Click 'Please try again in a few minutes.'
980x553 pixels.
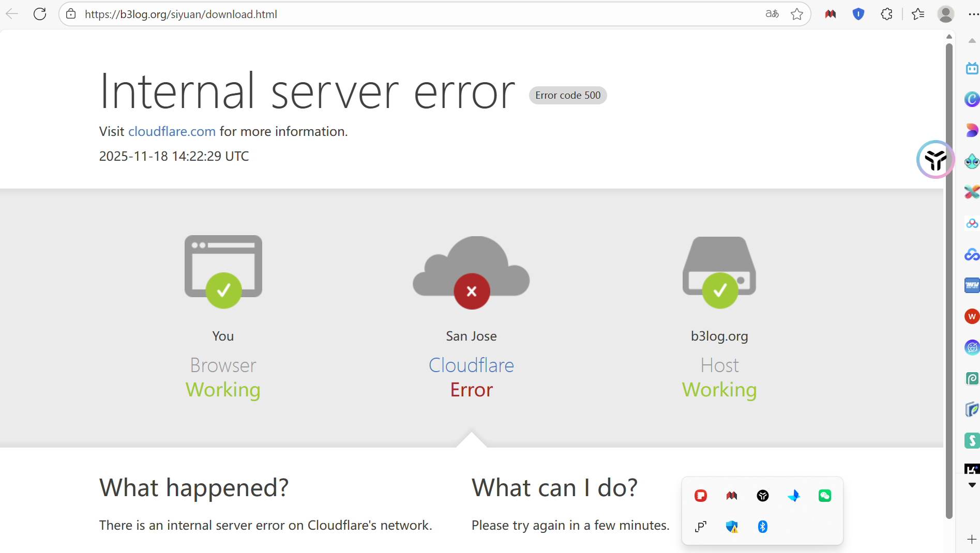click(570, 525)
